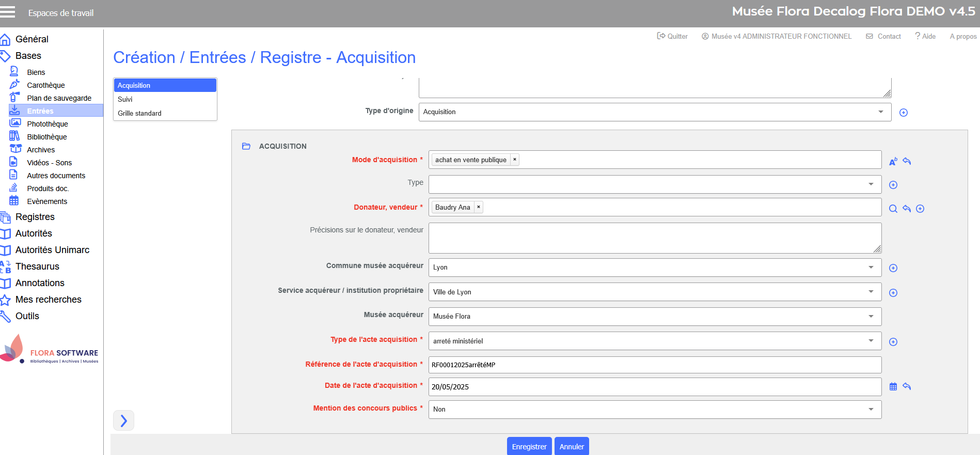Click the search magnifier icon for Donateur, vendeur

(x=893, y=209)
